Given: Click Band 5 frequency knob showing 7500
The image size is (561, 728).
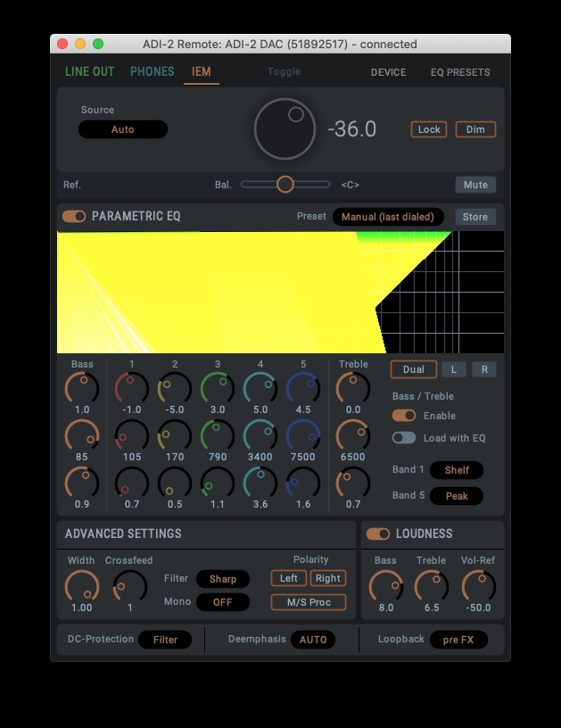Looking at the screenshot, I should pyautogui.click(x=303, y=435).
